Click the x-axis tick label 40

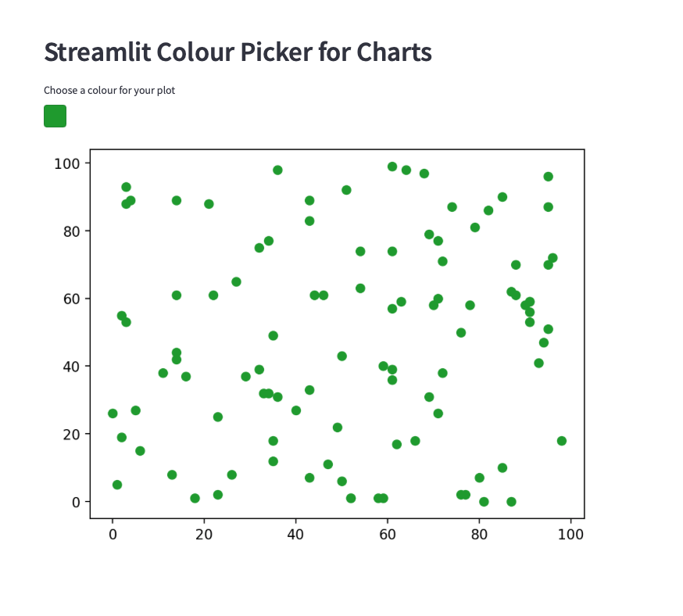[x=295, y=534]
